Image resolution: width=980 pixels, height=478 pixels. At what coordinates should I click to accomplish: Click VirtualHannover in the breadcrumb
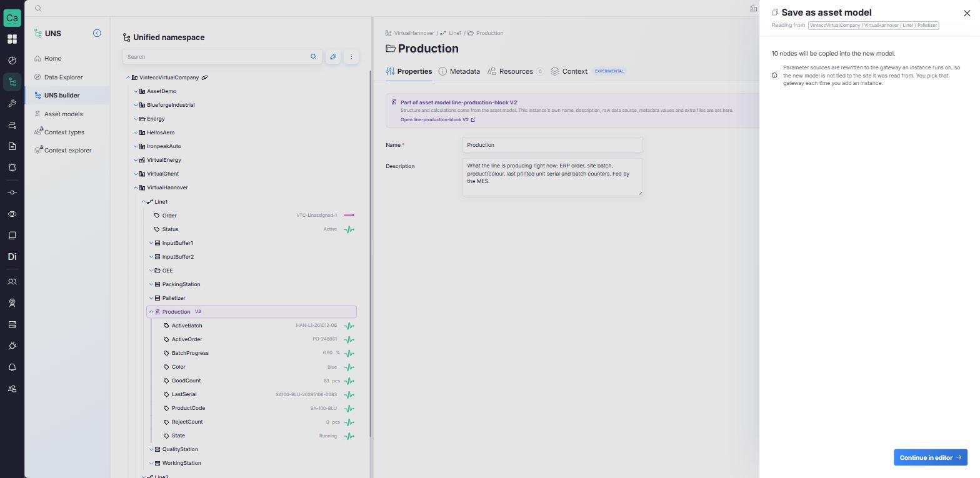click(x=414, y=33)
